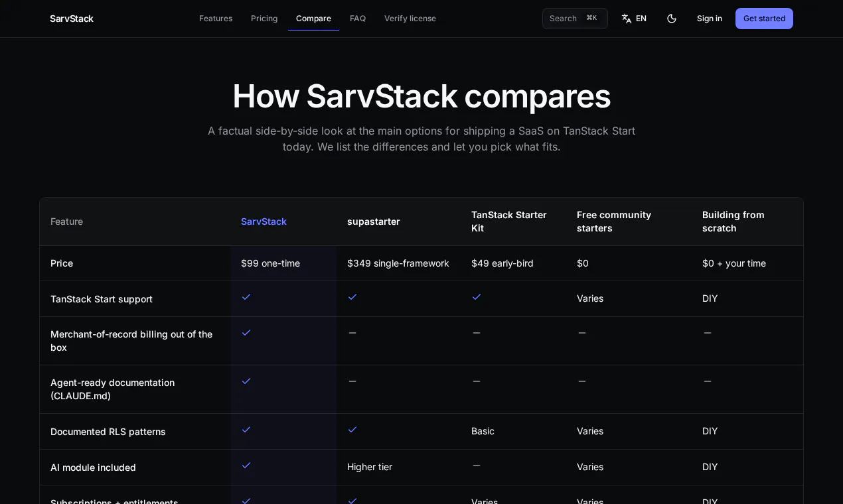Click TanStack Starter Kit dash in Agent-ready documentation row
Image resolution: width=843 pixels, height=504 pixels.
(x=477, y=381)
